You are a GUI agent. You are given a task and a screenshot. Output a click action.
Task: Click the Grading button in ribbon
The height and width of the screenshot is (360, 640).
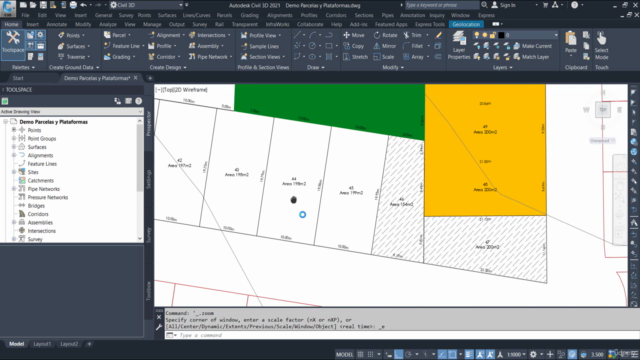tap(119, 57)
